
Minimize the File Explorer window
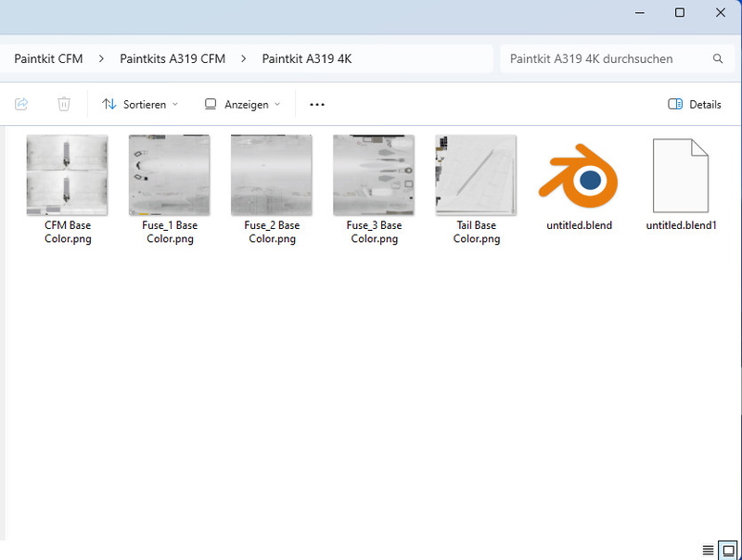pyautogui.click(x=640, y=13)
